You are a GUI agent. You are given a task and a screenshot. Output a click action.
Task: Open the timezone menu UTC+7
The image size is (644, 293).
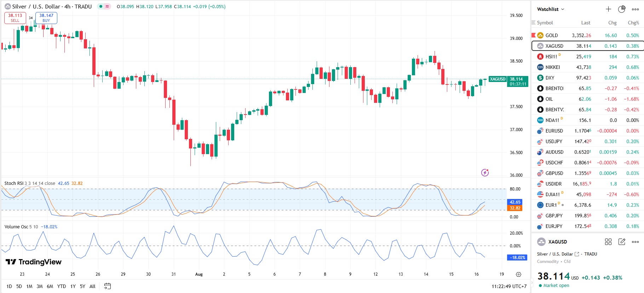(x=509, y=286)
